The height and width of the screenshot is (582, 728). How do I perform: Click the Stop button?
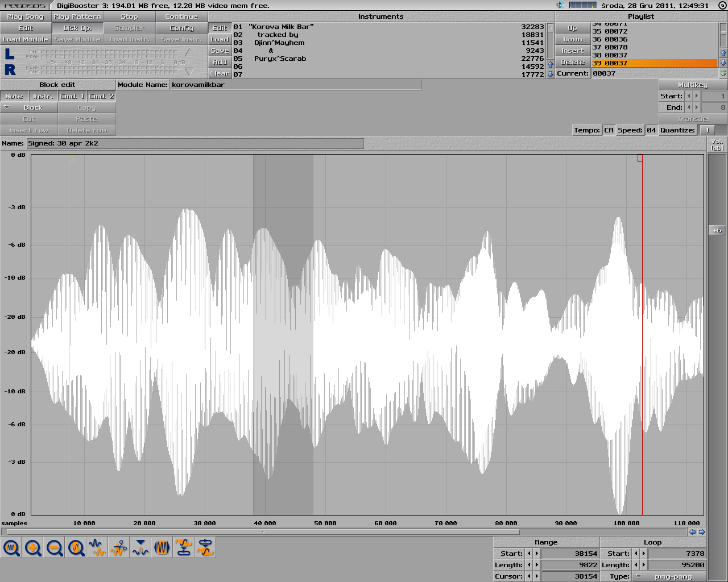coord(129,16)
